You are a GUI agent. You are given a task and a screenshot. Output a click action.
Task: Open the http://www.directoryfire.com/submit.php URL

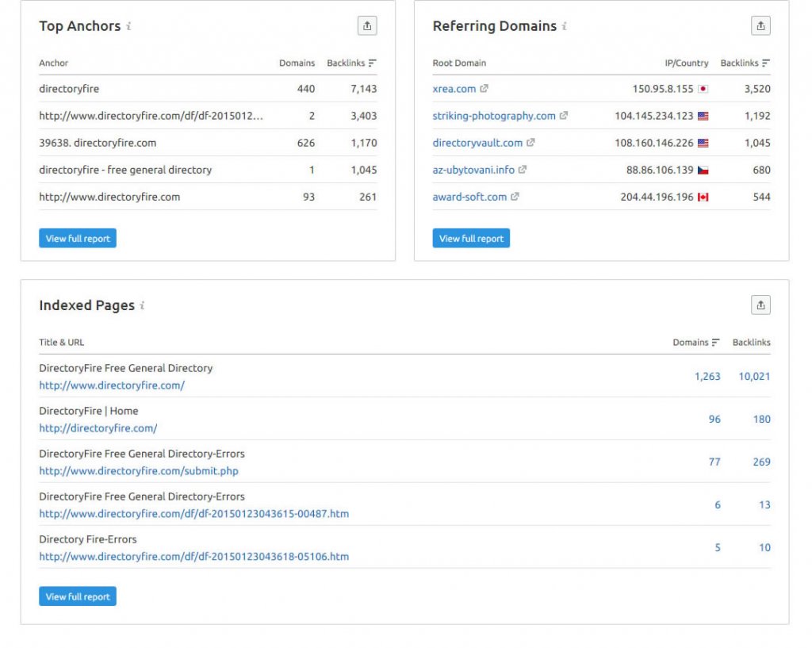[x=139, y=471]
